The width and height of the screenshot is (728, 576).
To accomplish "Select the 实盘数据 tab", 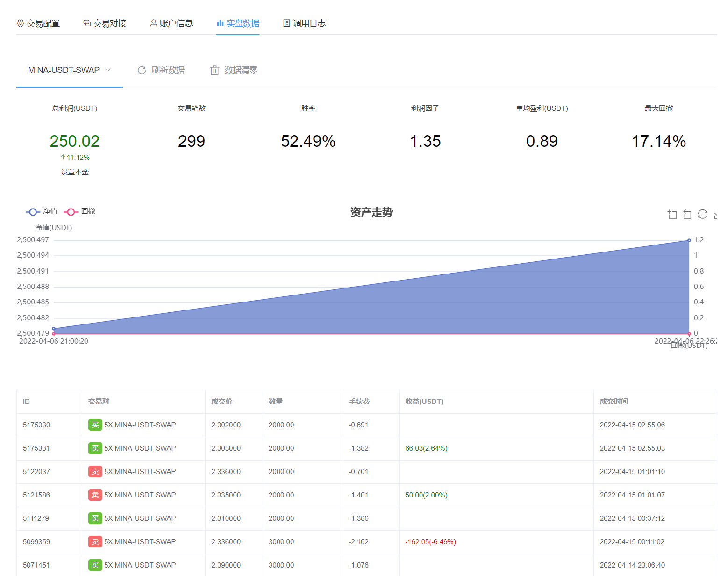I will pos(238,23).
